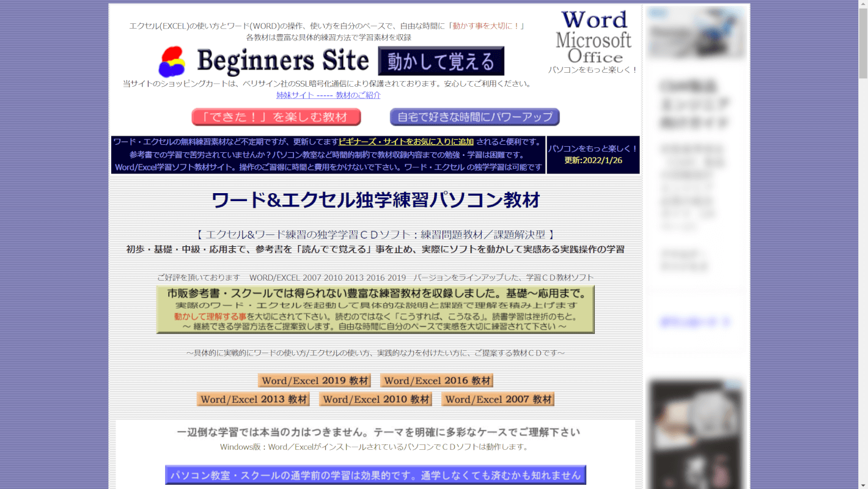Screen dimensions: 868x489
Task: Click the Beginners Site colorful logo icon
Action: [172, 62]
